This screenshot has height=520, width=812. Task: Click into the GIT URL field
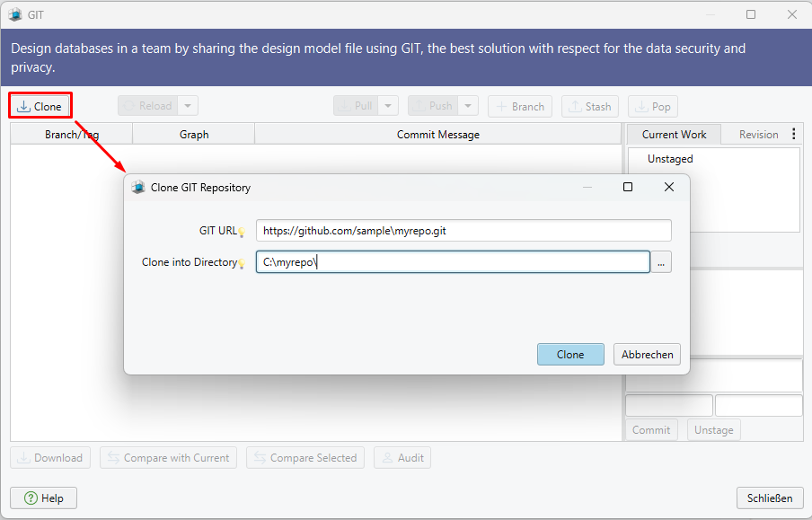pos(463,231)
